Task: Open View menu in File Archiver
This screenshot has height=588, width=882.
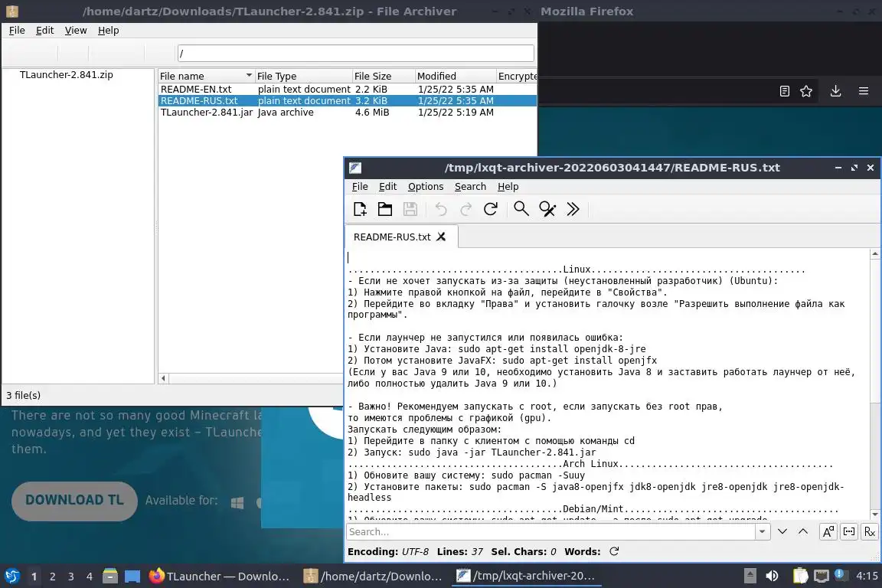Action: pyautogui.click(x=76, y=31)
